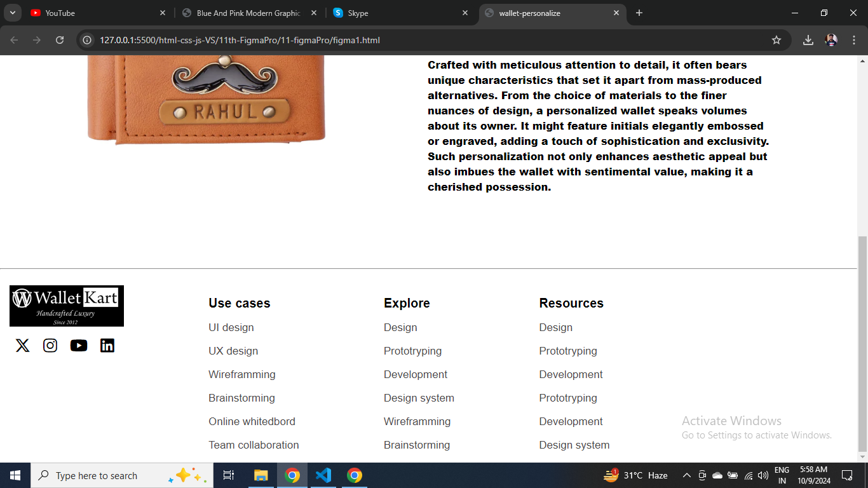The image size is (868, 488).
Task: Open the tab search dropdown arrow
Action: 12,13
